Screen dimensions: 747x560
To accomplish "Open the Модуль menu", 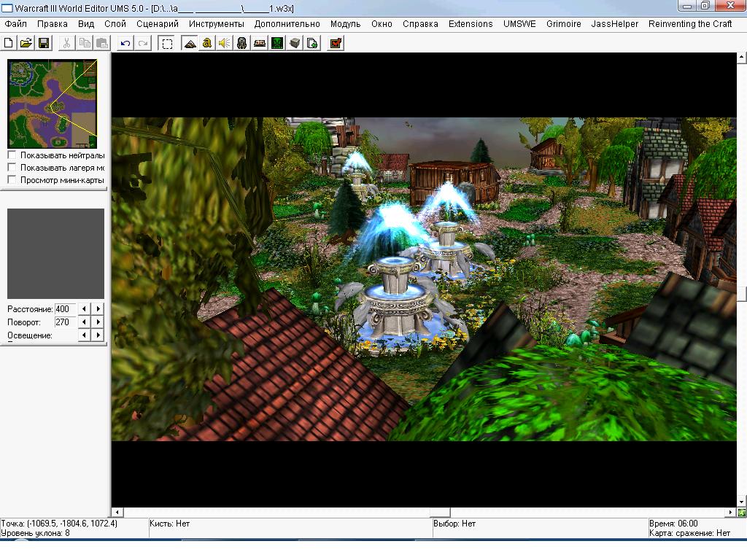I will (x=345, y=24).
